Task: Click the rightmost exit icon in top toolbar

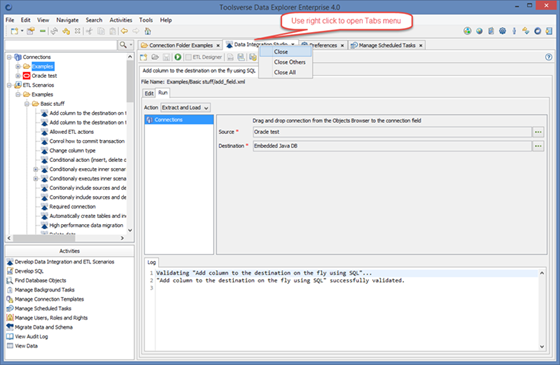Action: (x=549, y=31)
